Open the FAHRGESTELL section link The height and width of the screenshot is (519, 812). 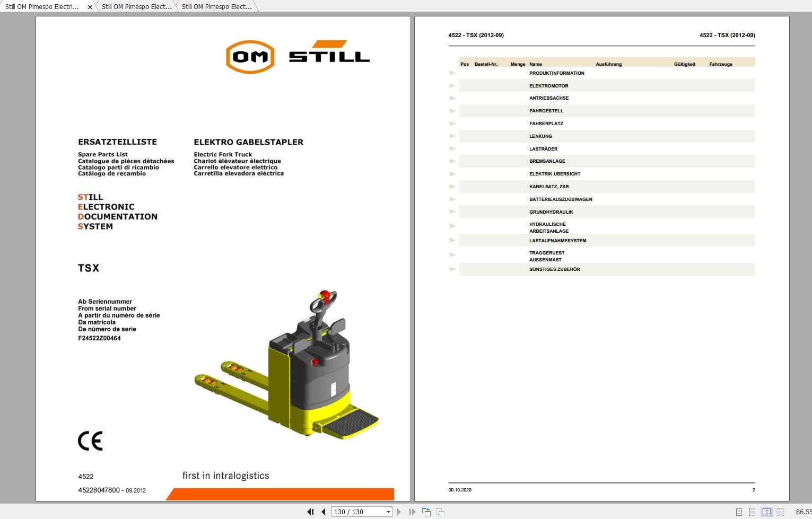click(546, 111)
